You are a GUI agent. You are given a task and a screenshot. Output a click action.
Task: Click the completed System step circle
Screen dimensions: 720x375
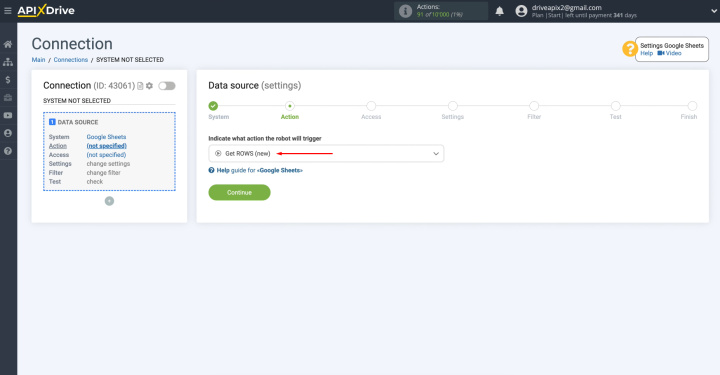click(213, 106)
